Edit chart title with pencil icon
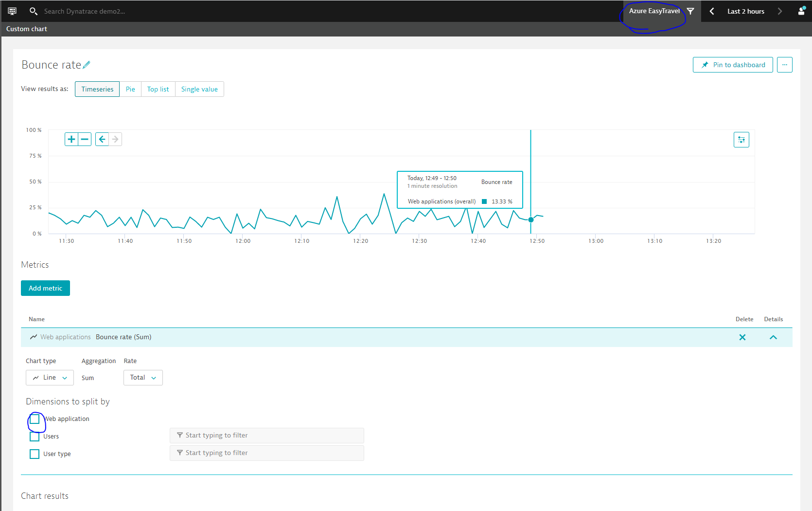This screenshot has height=511, width=812. [87, 65]
